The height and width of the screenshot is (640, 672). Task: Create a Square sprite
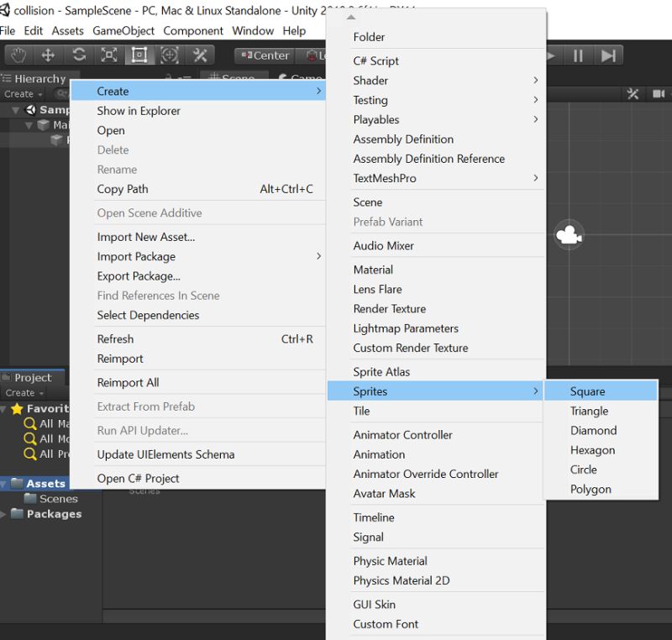click(x=601, y=391)
